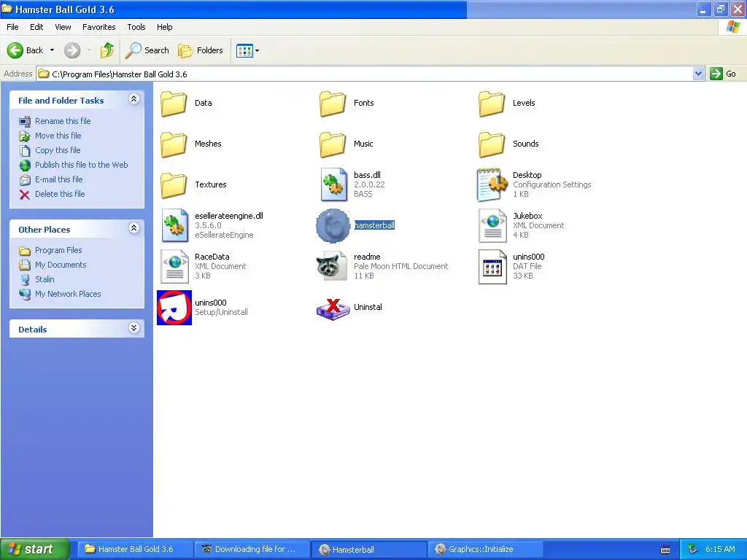This screenshot has width=747, height=560.
Task: Select the esellerateengine.dll file icon
Action: [x=174, y=226]
